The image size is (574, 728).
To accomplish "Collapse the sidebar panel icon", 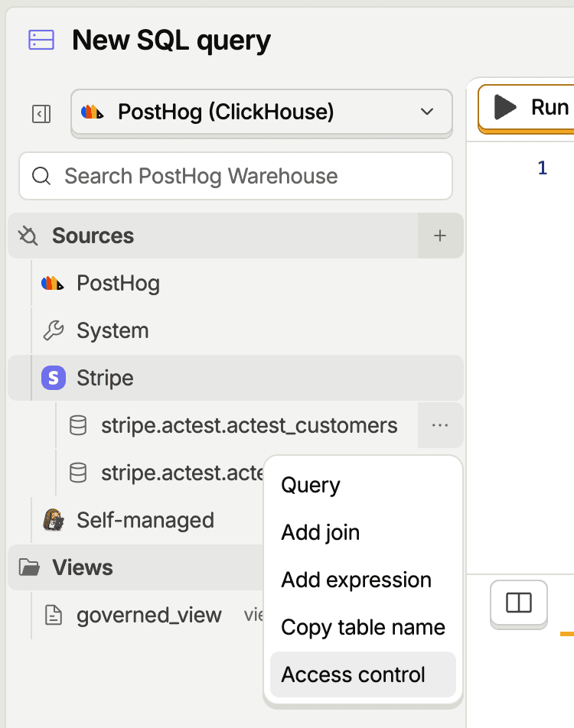I will (41, 114).
